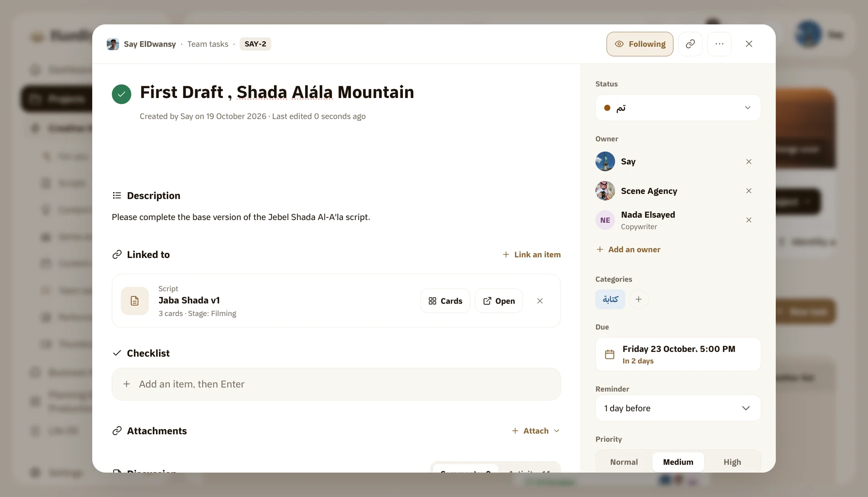868x497 pixels.
Task: Edit the First Draft task title
Action: [x=277, y=92]
